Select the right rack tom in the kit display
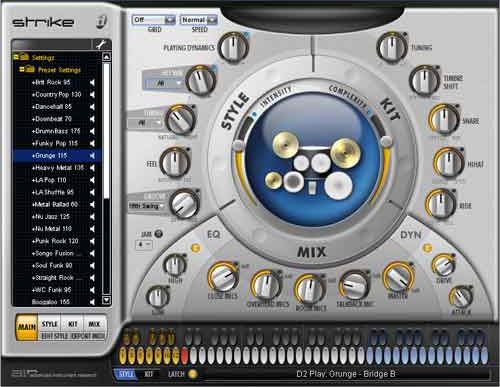The width and height of the screenshot is (500, 387). point(321,163)
